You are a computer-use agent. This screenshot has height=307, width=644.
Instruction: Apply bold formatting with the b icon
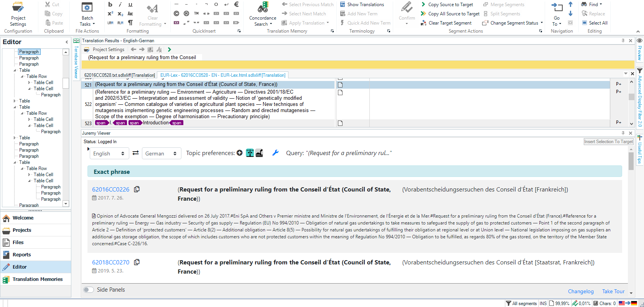pyautogui.click(x=110, y=4)
